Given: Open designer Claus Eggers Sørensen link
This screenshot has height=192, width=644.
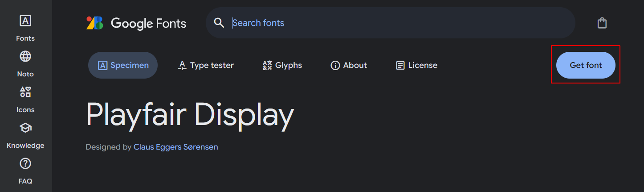Looking at the screenshot, I should (x=176, y=146).
